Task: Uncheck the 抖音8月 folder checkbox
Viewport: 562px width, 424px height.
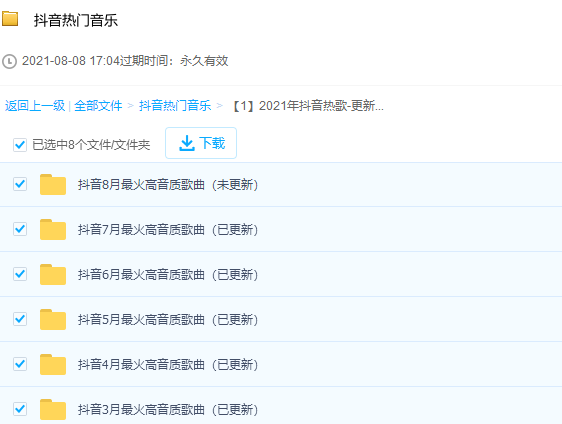Action: (20, 184)
